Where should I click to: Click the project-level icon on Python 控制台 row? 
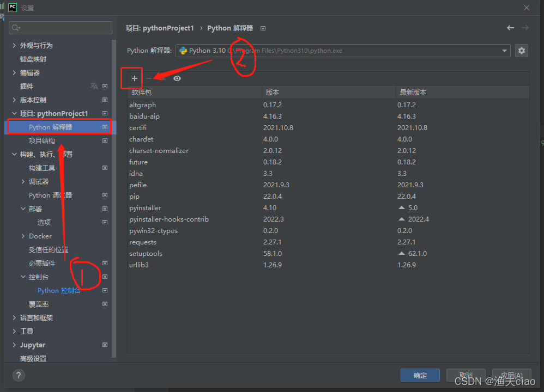tap(105, 290)
